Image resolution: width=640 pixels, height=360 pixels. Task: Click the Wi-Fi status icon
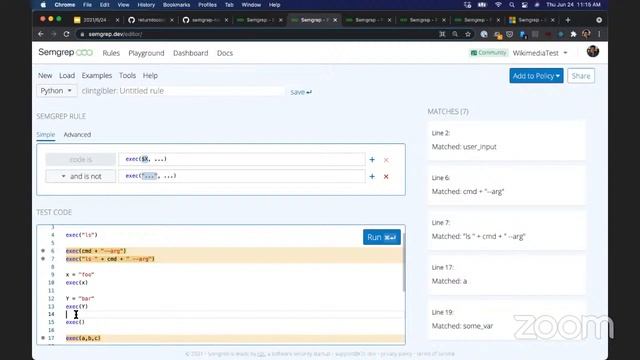click(498, 5)
